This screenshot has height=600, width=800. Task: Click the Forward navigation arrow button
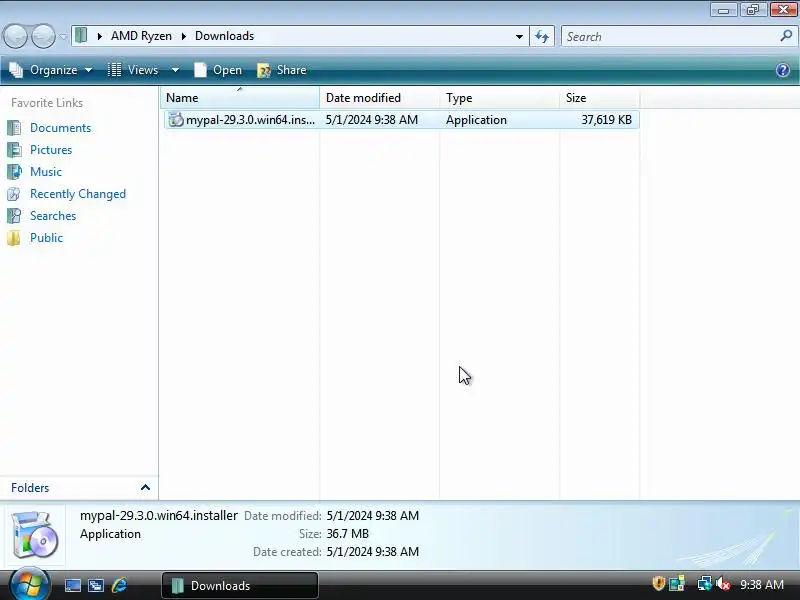pyautogui.click(x=43, y=36)
